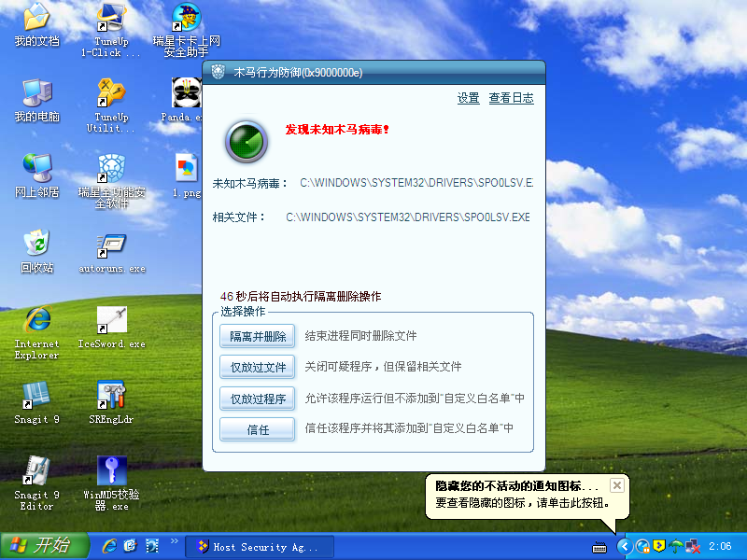This screenshot has height=560, width=747.
Task: Click the second quick launch icon
Action: click(x=130, y=546)
